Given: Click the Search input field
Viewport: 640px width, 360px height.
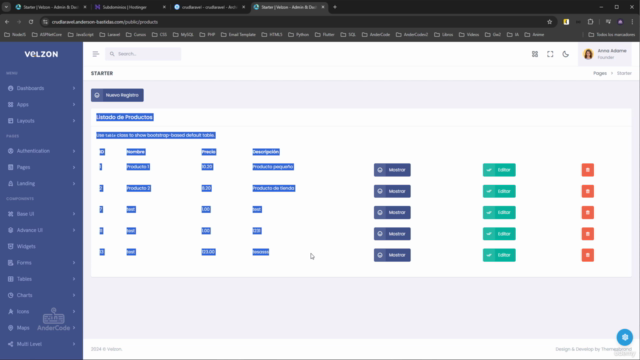Looking at the screenshot, I should point(143,54).
